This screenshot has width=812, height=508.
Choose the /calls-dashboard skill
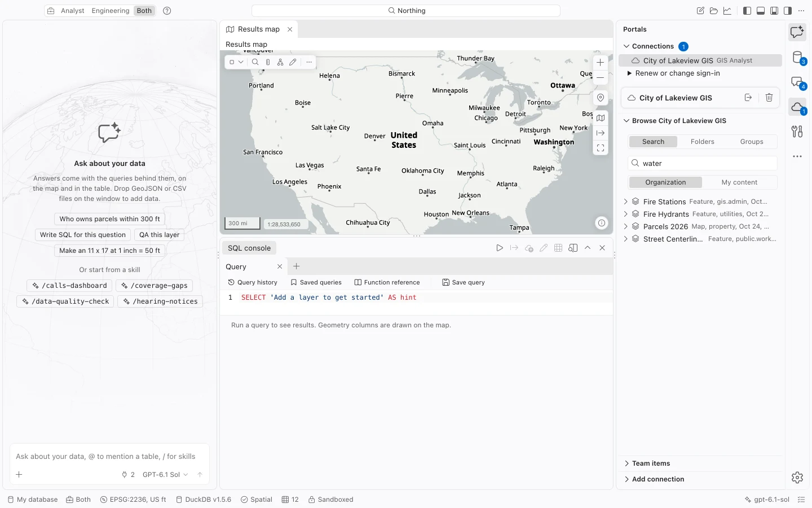[x=69, y=286]
